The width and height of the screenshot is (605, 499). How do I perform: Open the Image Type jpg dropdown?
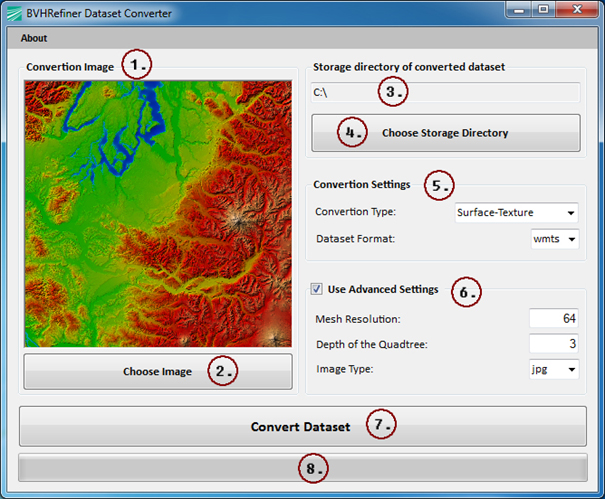pyautogui.click(x=554, y=369)
